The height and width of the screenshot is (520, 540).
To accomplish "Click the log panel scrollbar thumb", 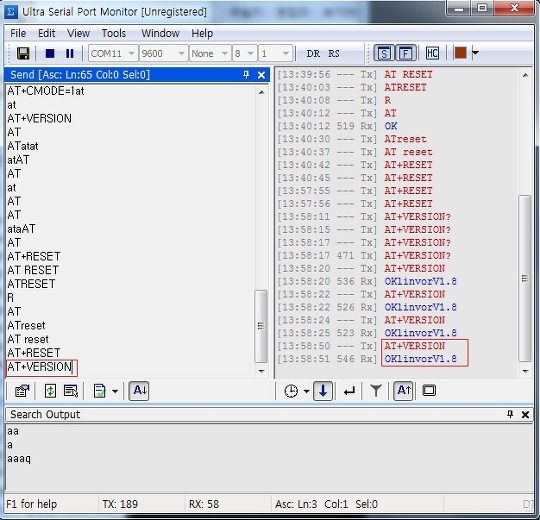I will [524, 278].
